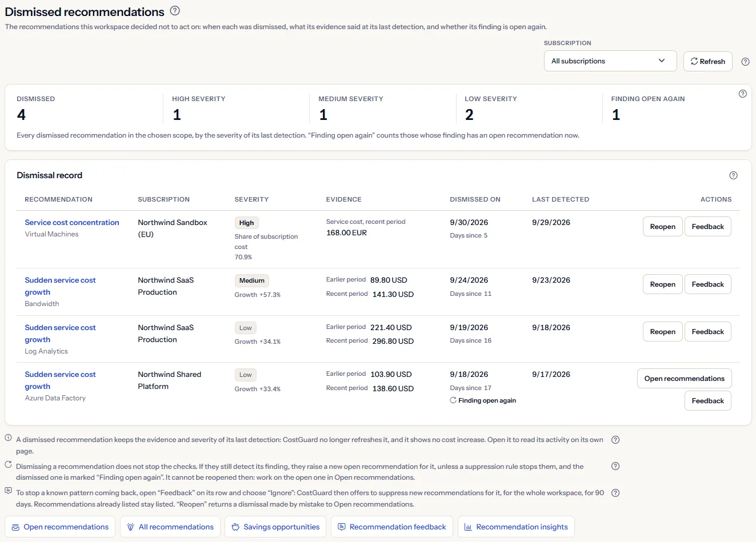Open Feedback for Azure Data Factory row
Screen dimensions: 756x542
point(707,401)
